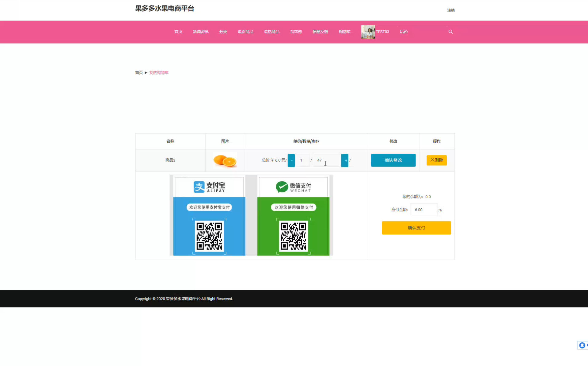Open the 新闻资讯 menu item
This screenshot has height=366, width=588.
[201, 32]
